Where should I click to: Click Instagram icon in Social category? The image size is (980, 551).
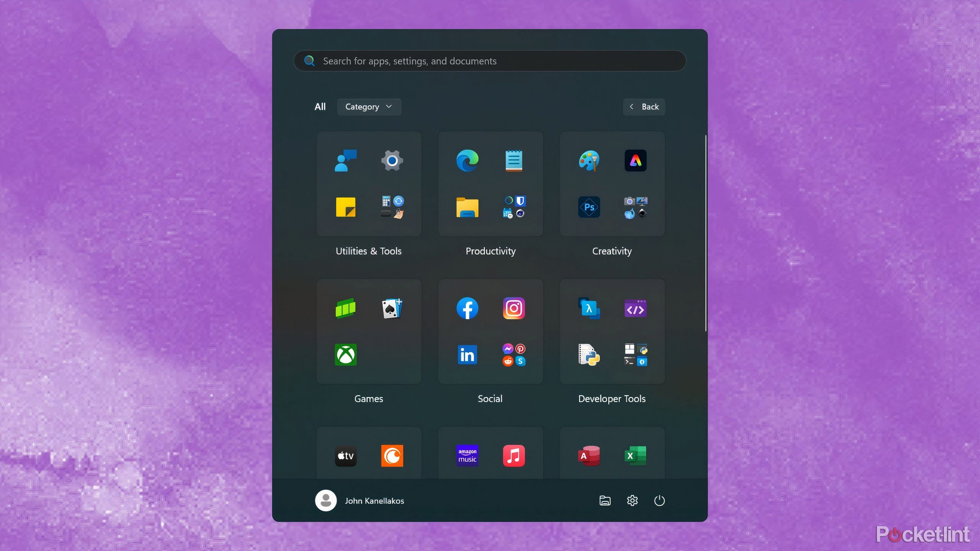(513, 308)
